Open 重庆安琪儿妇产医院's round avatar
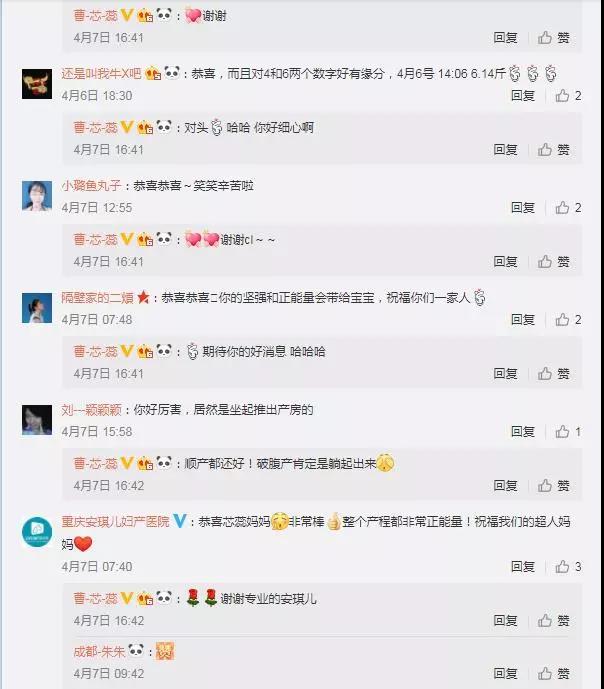Screen dimensions: 604x689 (x=37, y=532)
